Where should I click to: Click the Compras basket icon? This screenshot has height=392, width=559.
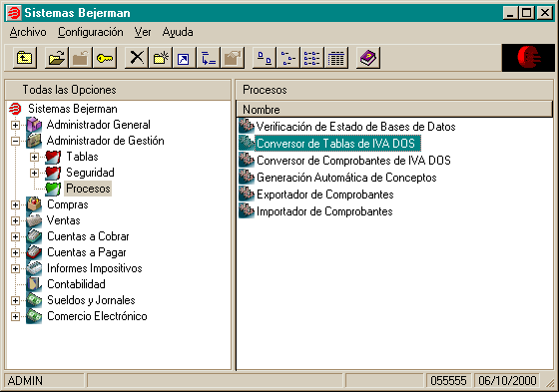coord(34,204)
